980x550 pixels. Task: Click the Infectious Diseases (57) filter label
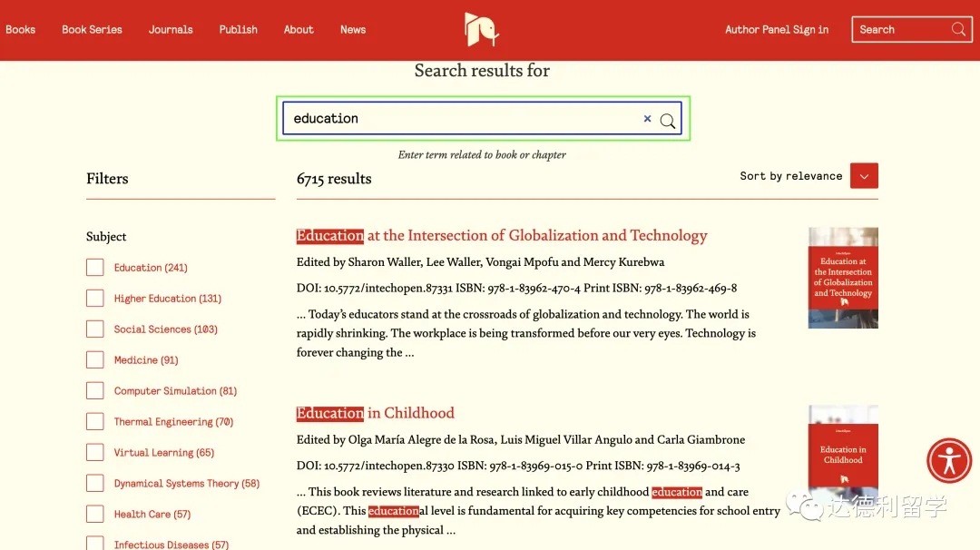pyautogui.click(x=171, y=545)
